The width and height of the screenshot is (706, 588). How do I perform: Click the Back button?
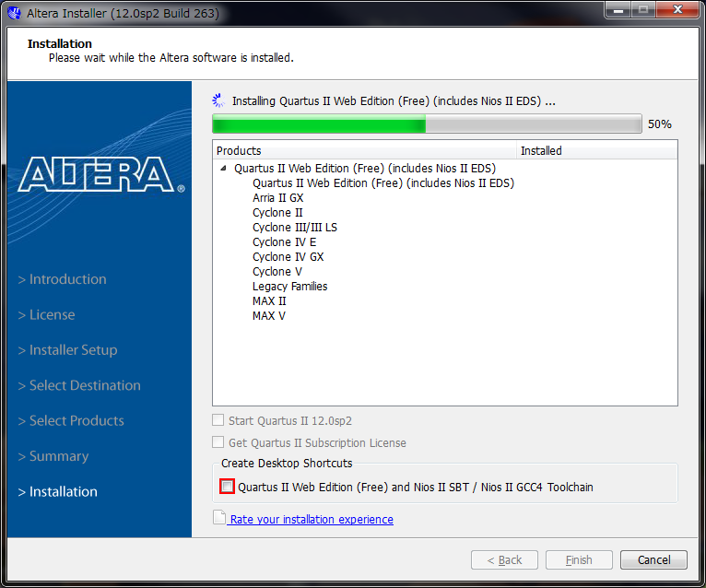point(504,559)
